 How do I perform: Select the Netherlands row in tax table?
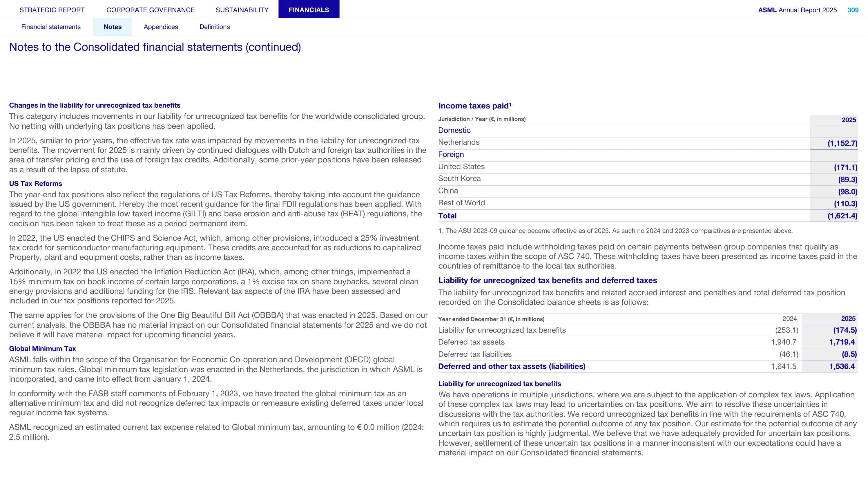[x=648, y=143]
